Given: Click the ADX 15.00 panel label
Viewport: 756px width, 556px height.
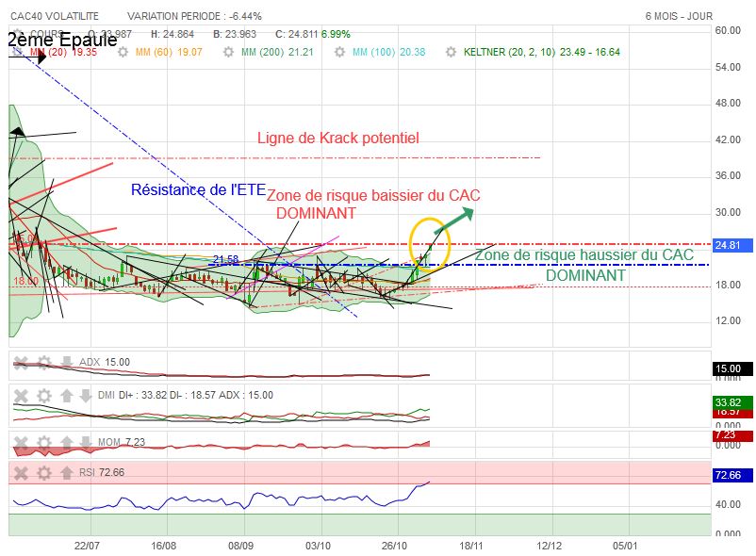Looking at the screenshot, I should pyautogui.click(x=105, y=362).
